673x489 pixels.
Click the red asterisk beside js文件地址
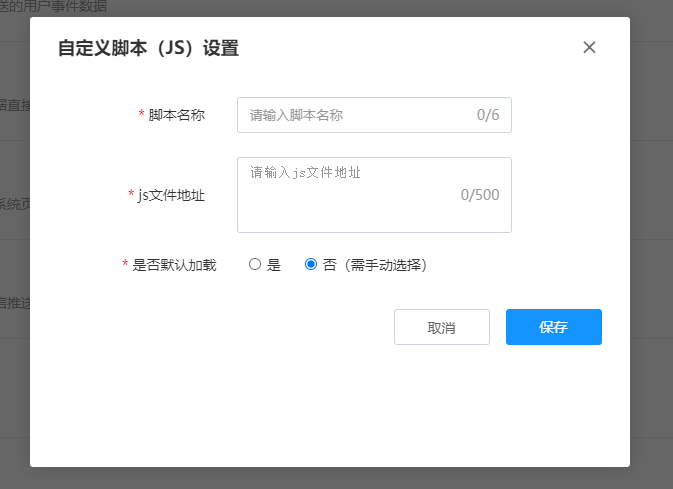point(131,196)
